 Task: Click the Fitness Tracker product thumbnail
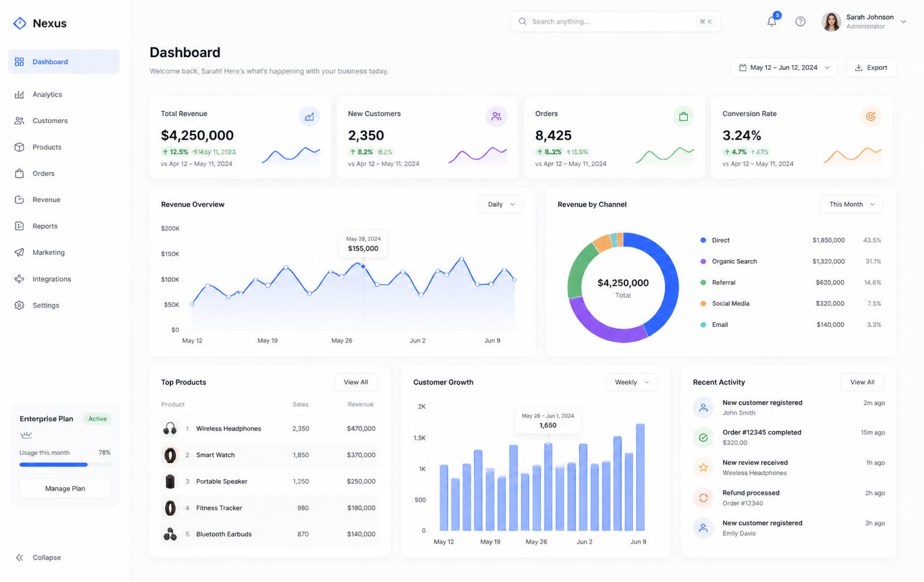coord(170,508)
